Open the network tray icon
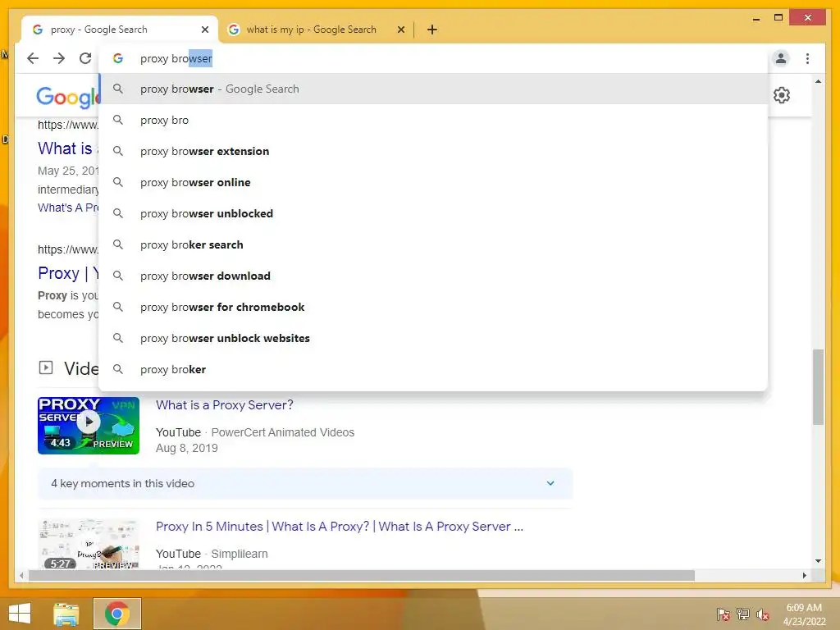 pyautogui.click(x=743, y=614)
